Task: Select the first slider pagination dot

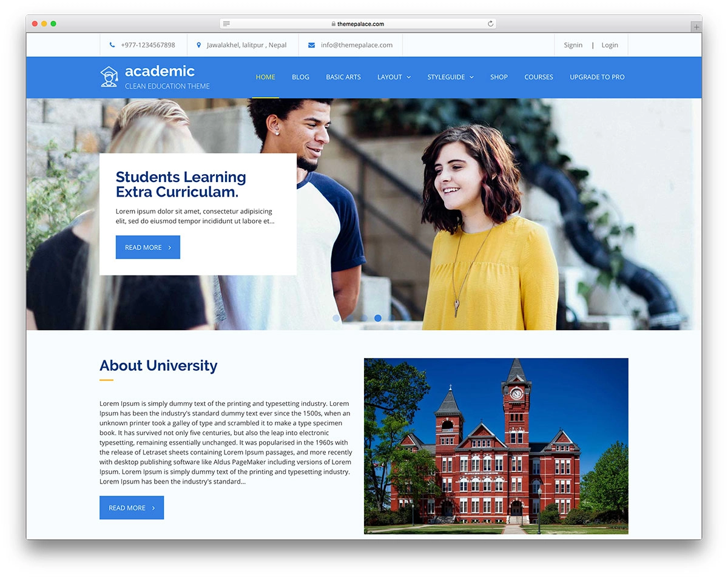Action: coord(336,318)
